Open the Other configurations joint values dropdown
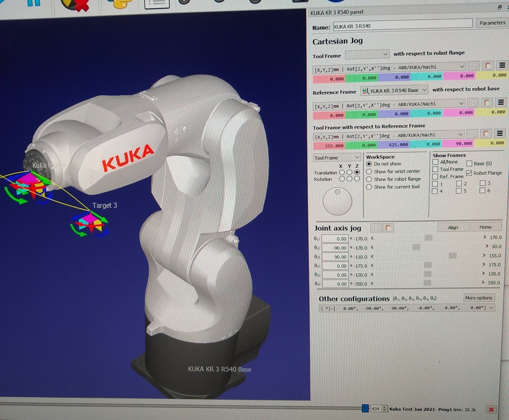509x420 pixels. [491, 308]
